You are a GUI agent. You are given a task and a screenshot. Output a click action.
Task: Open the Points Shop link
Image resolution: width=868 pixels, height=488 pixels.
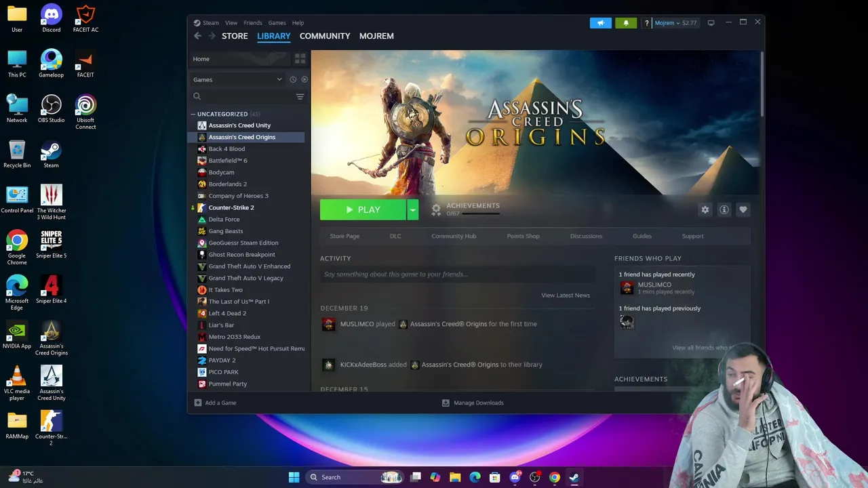pyautogui.click(x=523, y=236)
